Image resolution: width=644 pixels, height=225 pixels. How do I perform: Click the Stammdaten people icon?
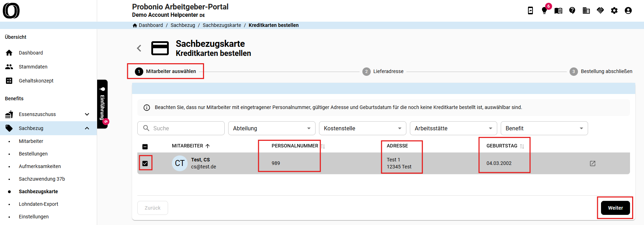[x=9, y=67]
